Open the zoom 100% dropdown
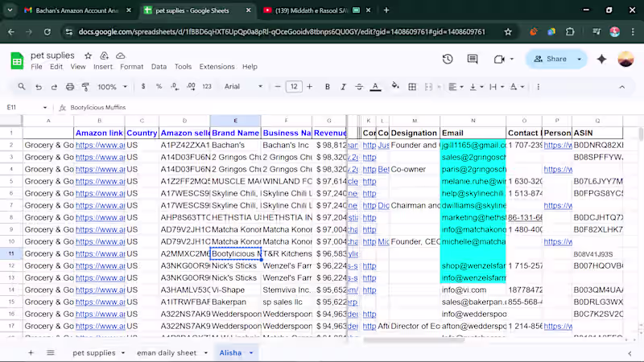Image resolution: width=644 pixels, height=362 pixels. (112, 87)
